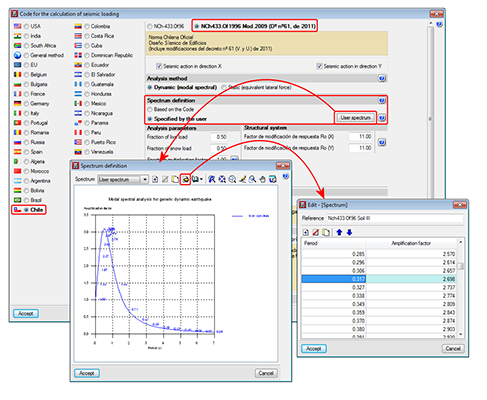Select period cell 0.349
The height and width of the screenshot is (400, 487).
click(x=334, y=304)
